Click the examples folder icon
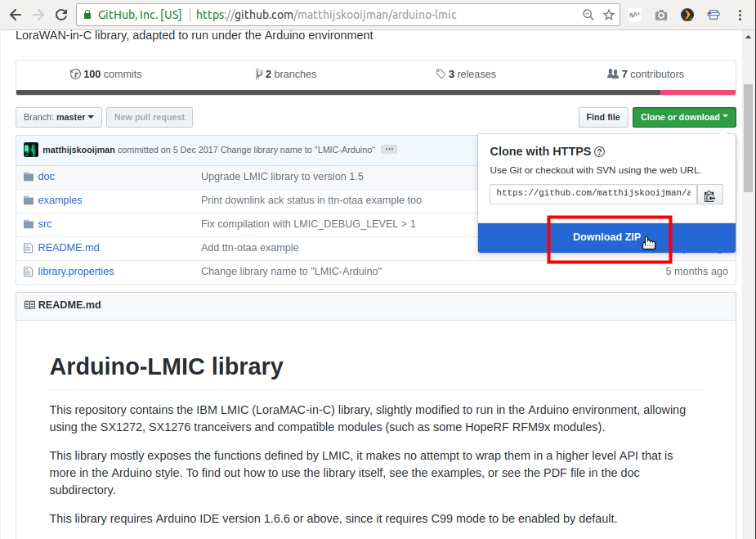This screenshot has height=539, width=756. coord(29,200)
